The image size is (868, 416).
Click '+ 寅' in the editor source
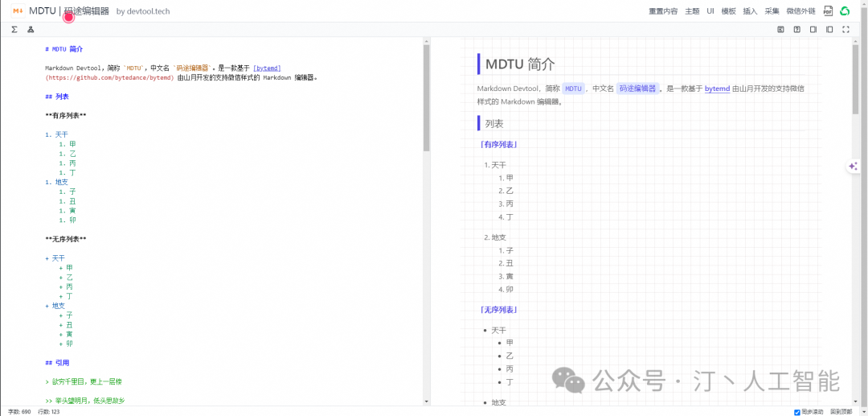pyautogui.click(x=66, y=334)
